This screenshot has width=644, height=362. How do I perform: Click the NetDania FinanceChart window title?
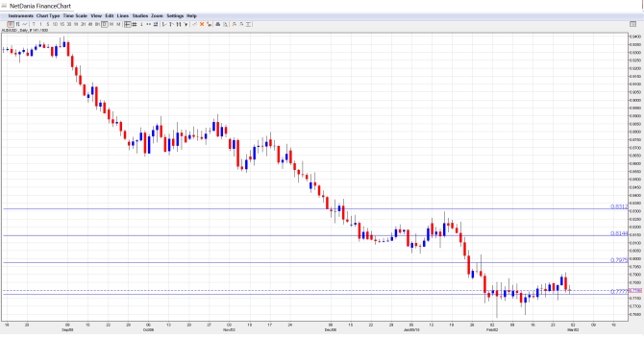click(40, 6)
